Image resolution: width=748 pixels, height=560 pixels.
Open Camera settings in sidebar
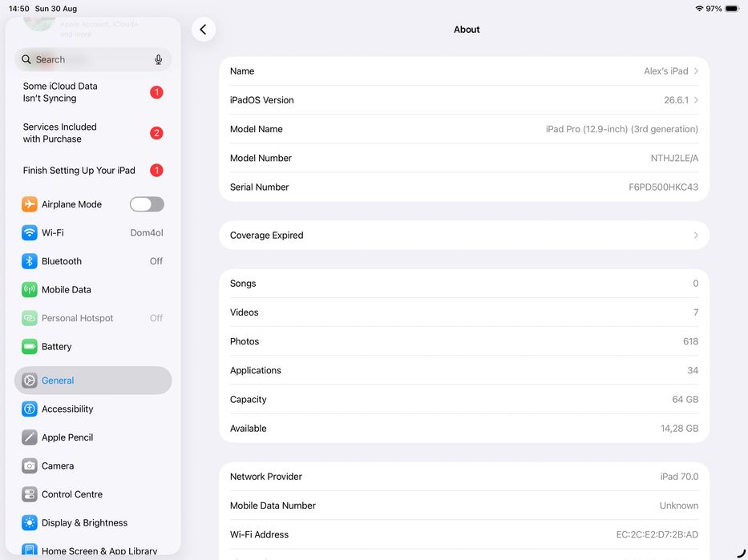[93, 465]
